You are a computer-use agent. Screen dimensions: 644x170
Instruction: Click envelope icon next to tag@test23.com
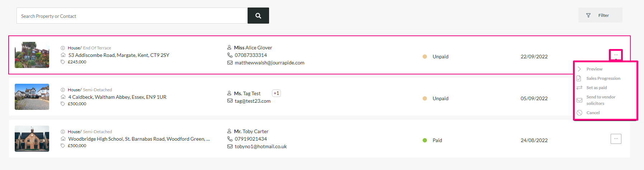230,101
